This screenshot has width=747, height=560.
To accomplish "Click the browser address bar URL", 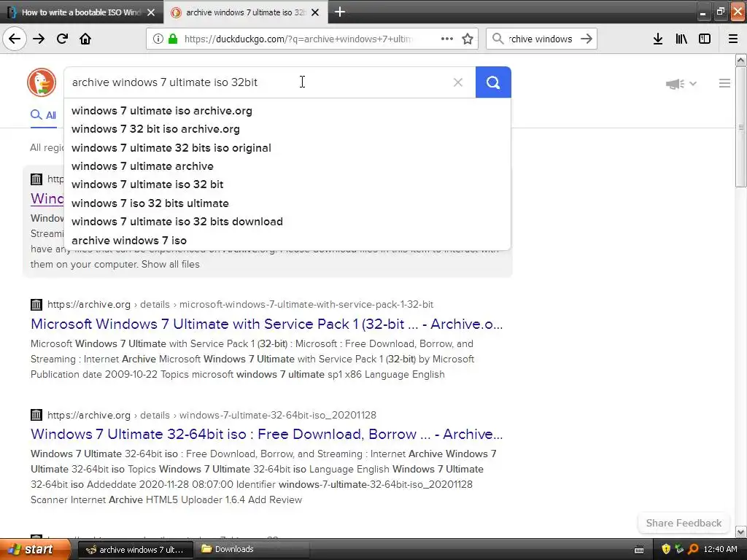I will [298, 39].
